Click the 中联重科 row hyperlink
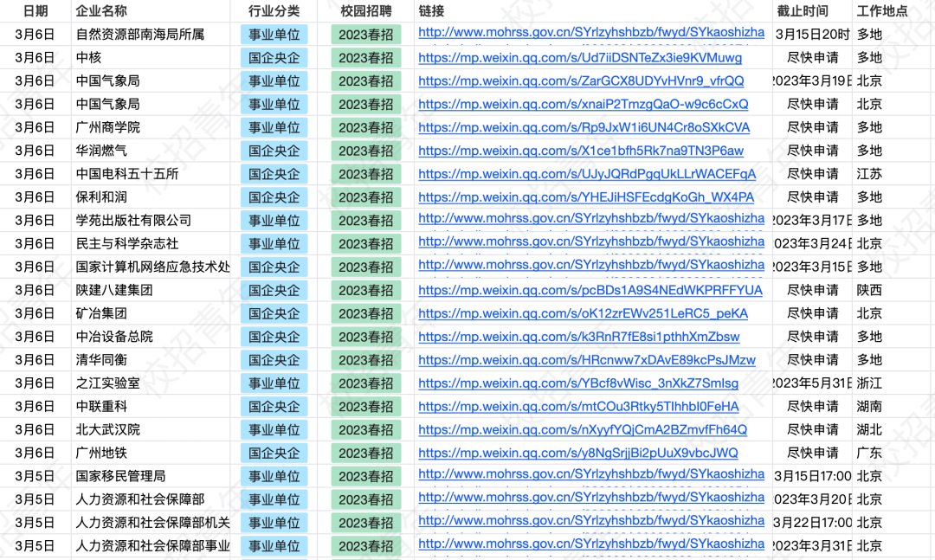The height and width of the screenshot is (560, 935). [x=578, y=407]
